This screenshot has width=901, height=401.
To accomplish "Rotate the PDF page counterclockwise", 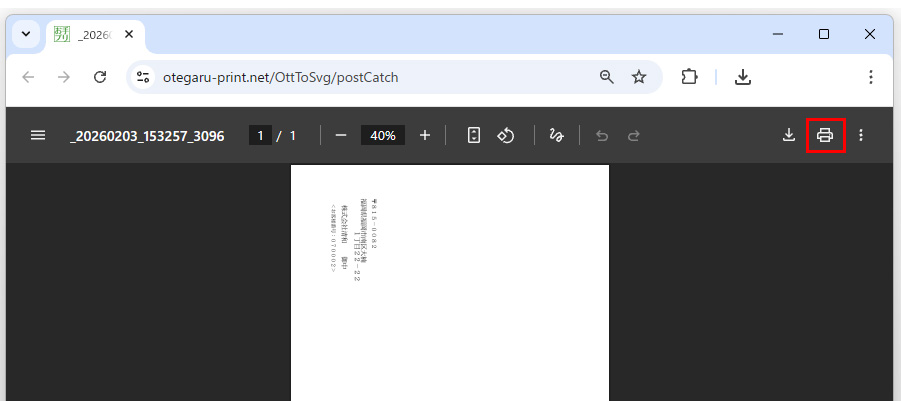I will tap(506, 135).
